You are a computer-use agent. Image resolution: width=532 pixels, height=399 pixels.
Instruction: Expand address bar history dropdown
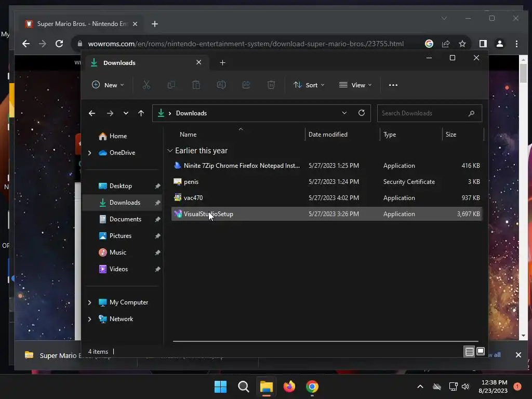pos(344,113)
